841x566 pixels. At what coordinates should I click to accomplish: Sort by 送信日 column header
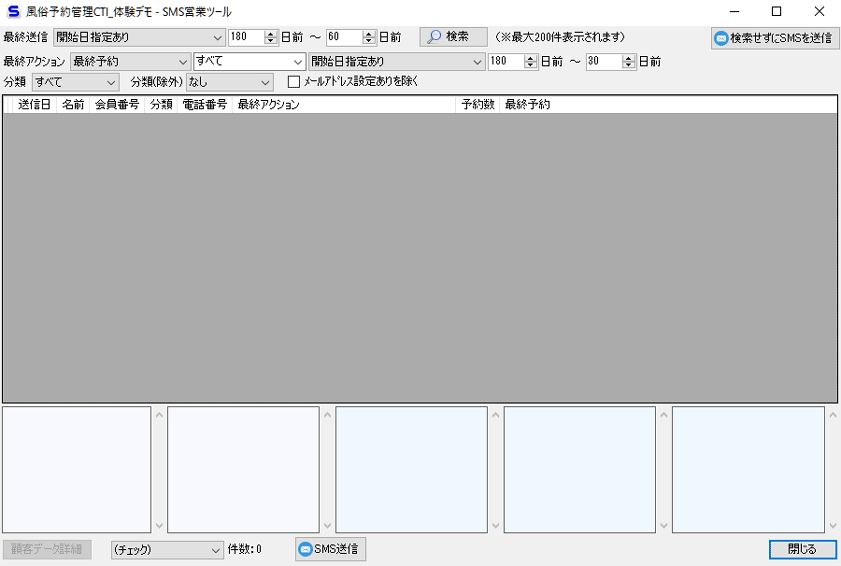pyautogui.click(x=35, y=104)
